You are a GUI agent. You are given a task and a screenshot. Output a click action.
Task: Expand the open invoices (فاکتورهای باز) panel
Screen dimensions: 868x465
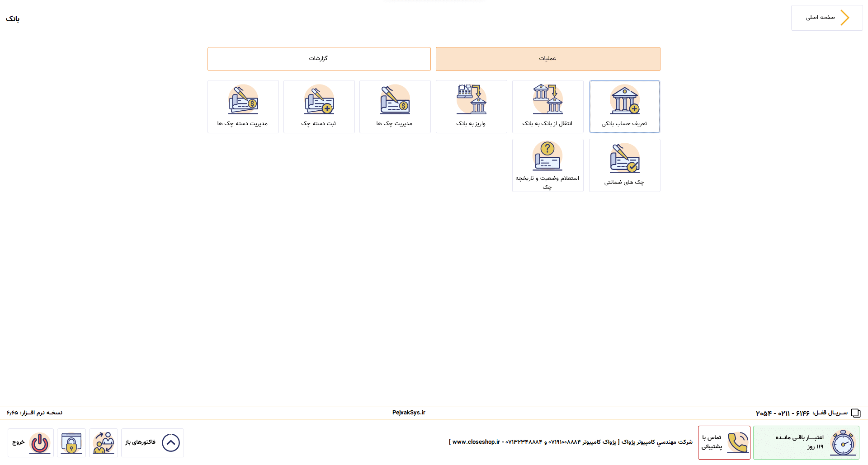coord(152,443)
